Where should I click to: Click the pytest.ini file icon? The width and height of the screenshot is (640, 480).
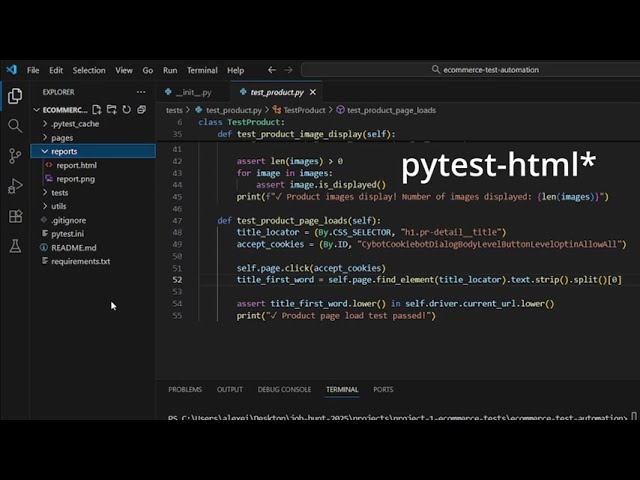44,233
